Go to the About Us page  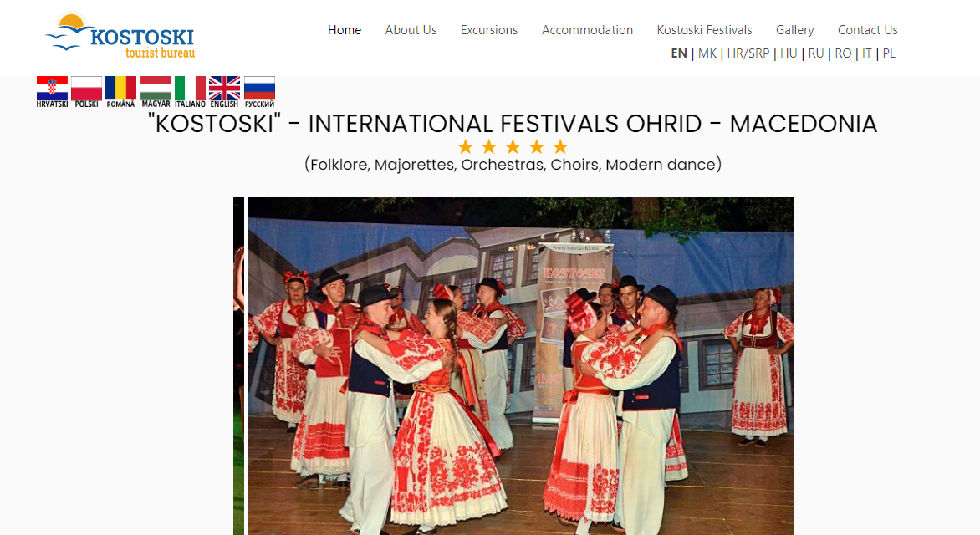[411, 30]
